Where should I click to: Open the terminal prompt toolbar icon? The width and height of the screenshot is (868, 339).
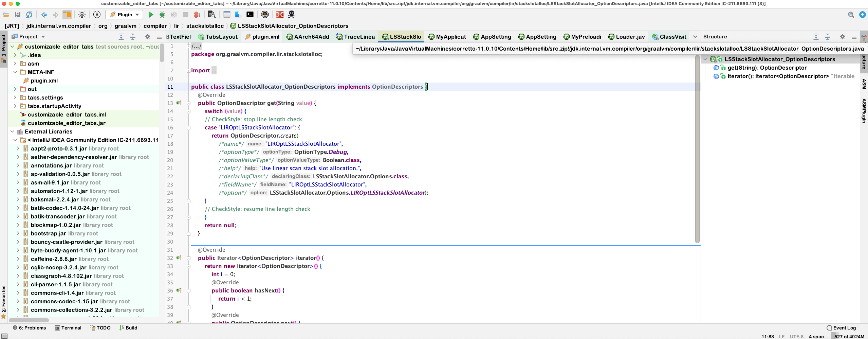[x=250, y=15]
